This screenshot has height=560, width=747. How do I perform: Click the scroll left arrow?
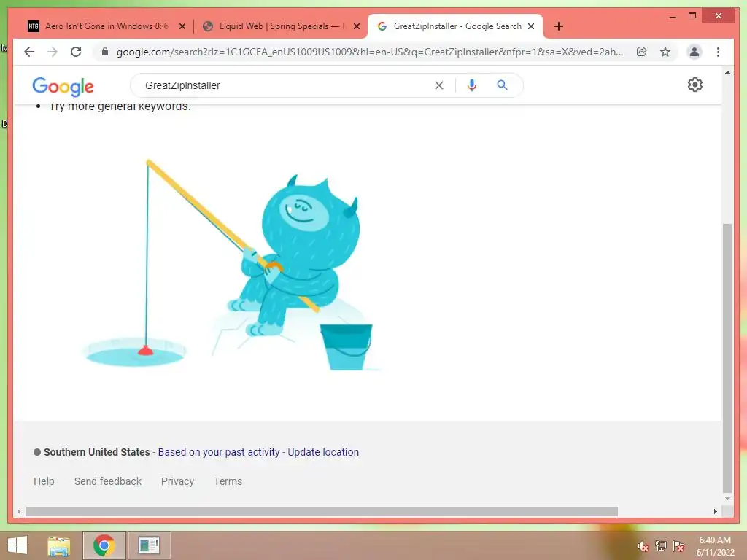pos(19,511)
